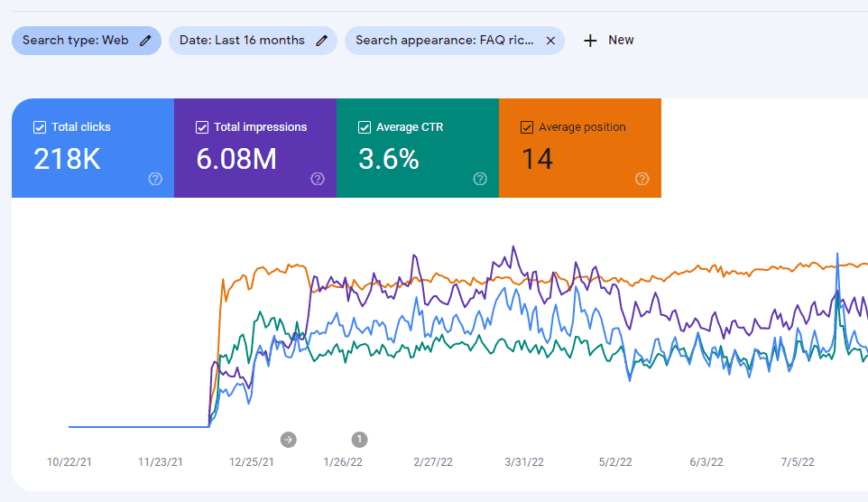Open the Search appearance: FAQ filter

pos(444,41)
